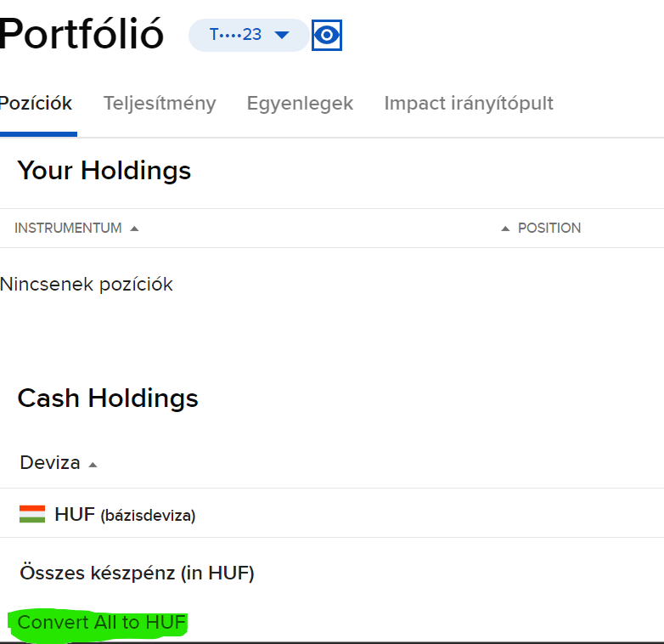The width and height of the screenshot is (664, 644).
Task: Select the HUF (bázisdeviza) currency row
Action: pyautogui.click(x=125, y=515)
